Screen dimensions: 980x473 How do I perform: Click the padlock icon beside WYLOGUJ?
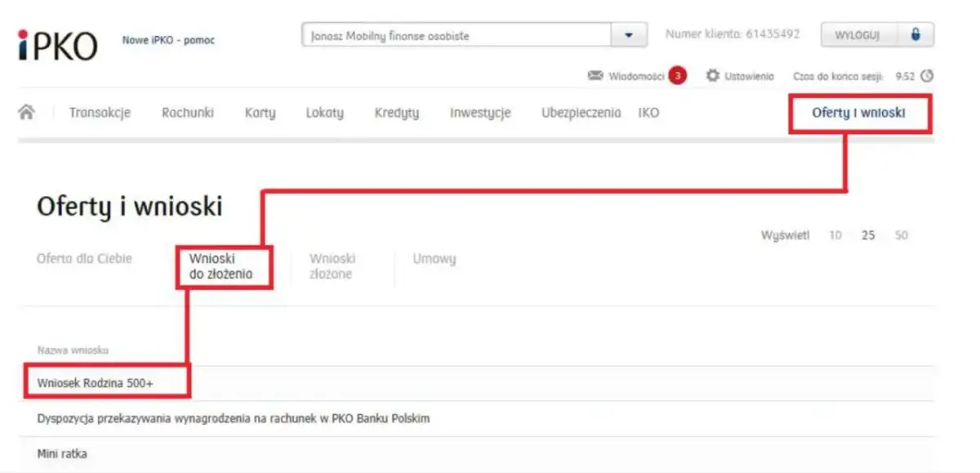(x=916, y=34)
